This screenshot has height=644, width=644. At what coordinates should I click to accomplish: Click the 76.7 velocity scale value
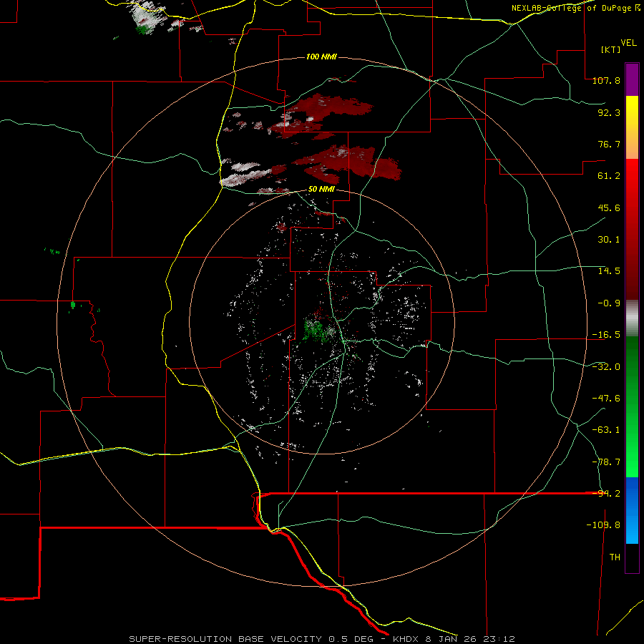click(609, 144)
